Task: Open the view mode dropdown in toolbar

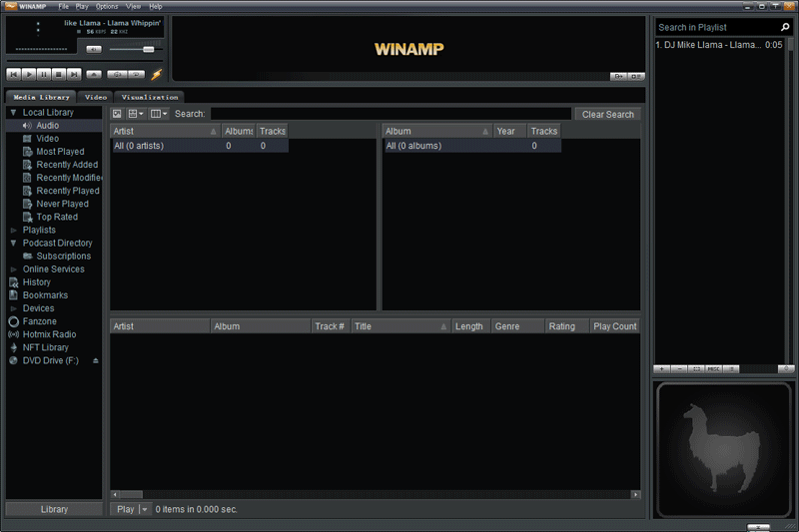Action: [x=136, y=114]
